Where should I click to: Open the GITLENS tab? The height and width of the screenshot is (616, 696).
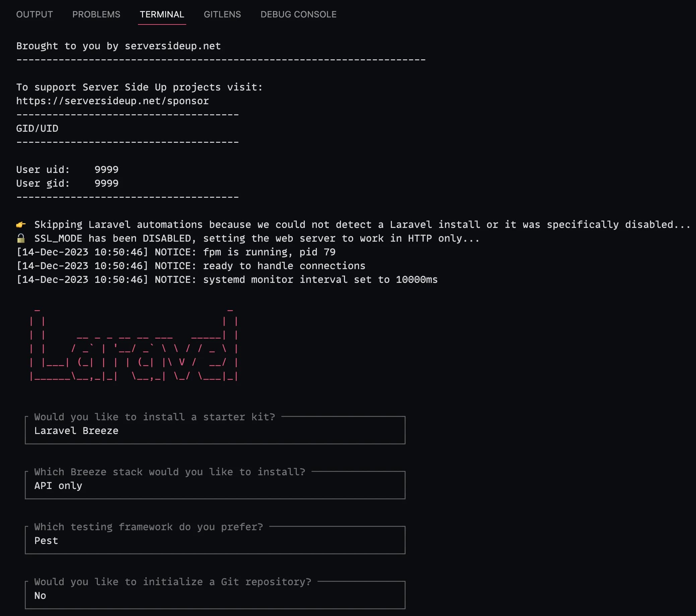[222, 14]
